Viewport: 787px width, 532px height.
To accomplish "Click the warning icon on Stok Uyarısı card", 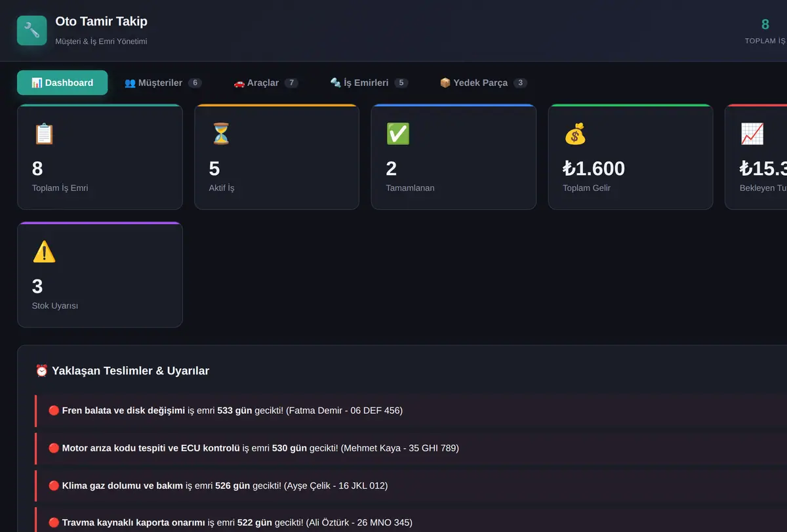I will point(44,252).
